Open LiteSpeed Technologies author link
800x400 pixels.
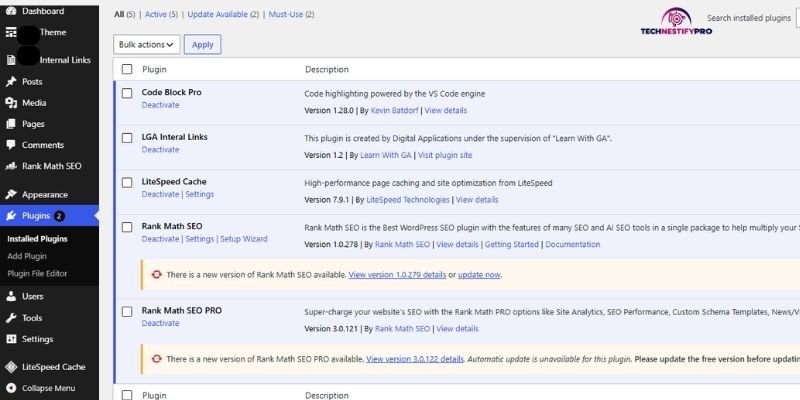click(x=408, y=199)
